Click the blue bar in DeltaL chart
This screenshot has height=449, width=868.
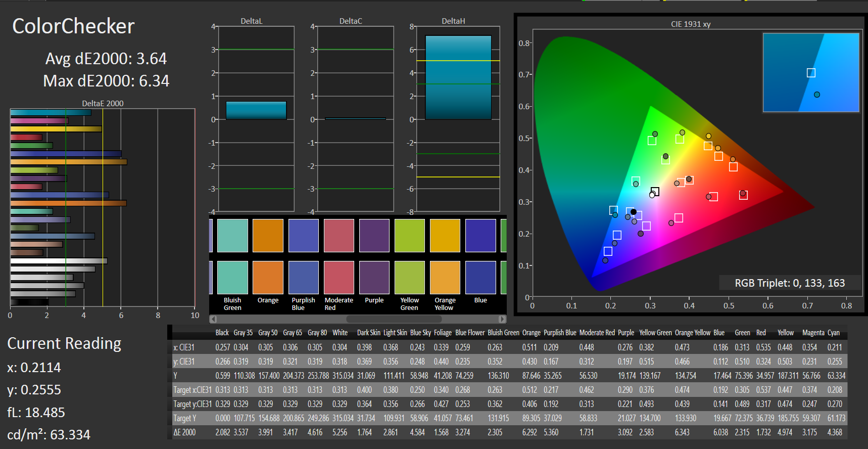(256, 110)
